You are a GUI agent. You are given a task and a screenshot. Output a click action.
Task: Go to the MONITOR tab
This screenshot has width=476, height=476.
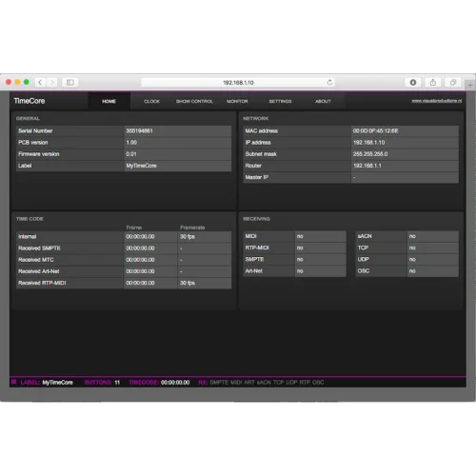pos(237,101)
